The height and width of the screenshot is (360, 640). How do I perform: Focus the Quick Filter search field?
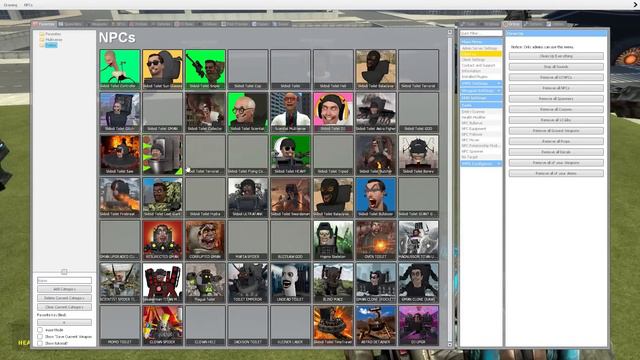click(481, 33)
